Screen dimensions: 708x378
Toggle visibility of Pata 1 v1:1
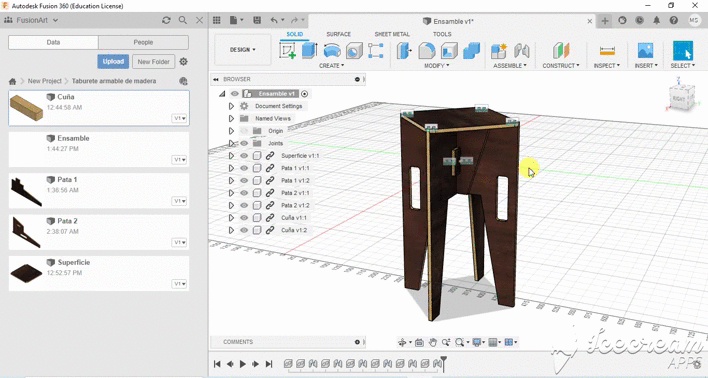(x=244, y=168)
